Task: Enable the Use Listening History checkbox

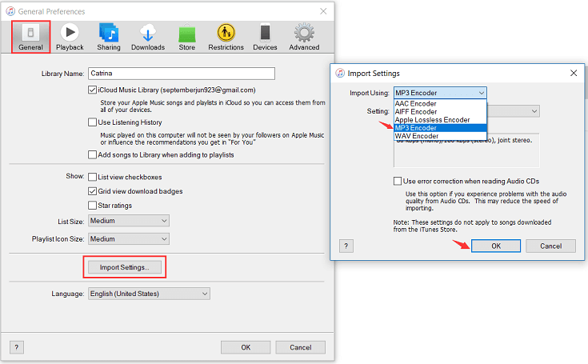Action: coord(93,122)
